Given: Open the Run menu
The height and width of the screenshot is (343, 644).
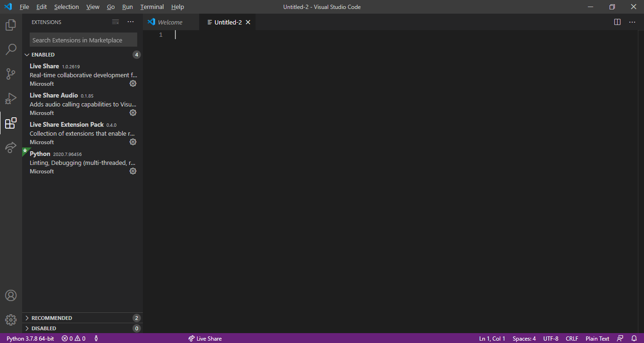Looking at the screenshot, I should (127, 7).
